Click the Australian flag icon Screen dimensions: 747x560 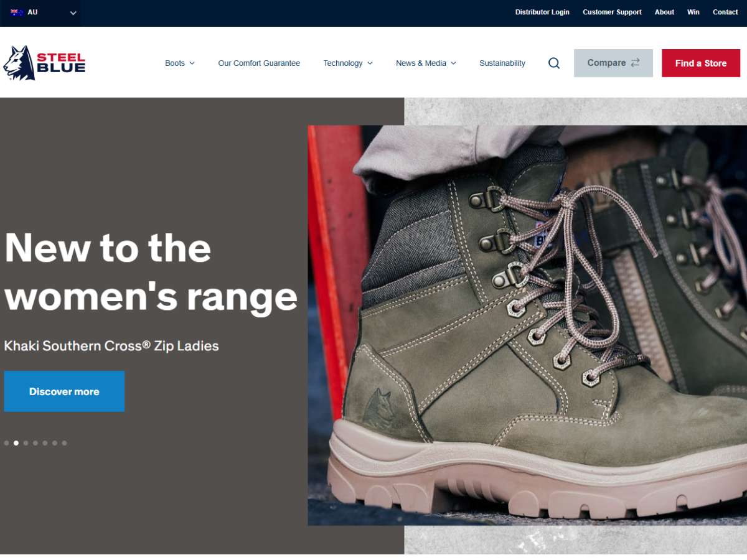click(17, 12)
